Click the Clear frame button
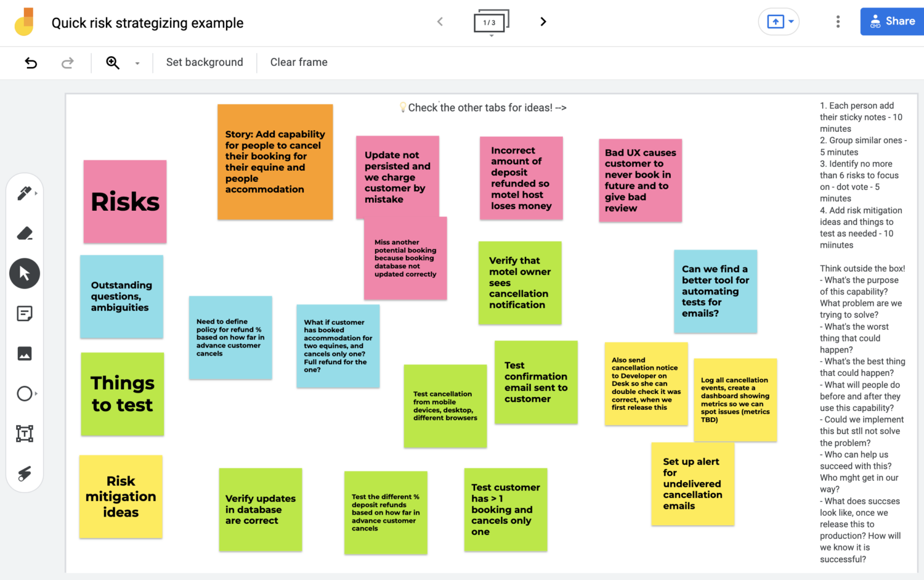 click(x=299, y=62)
